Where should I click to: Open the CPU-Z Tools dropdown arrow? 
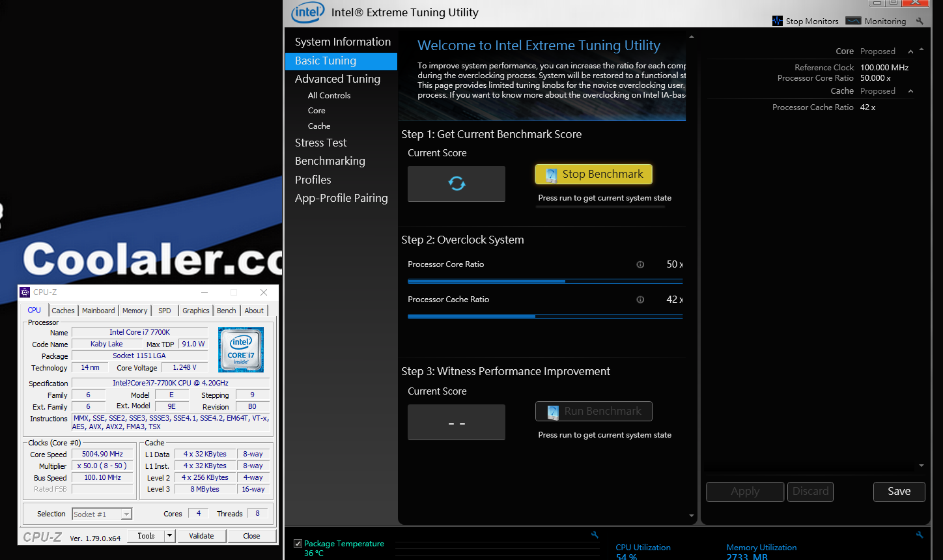[169, 536]
